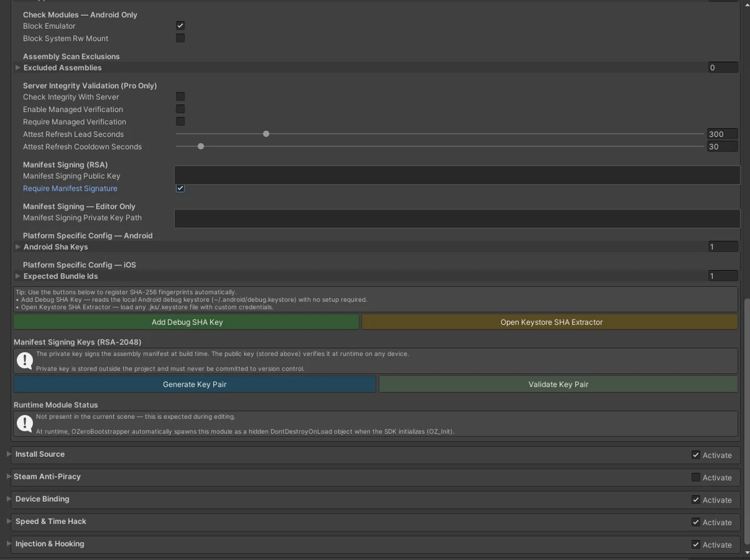The height and width of the screenshot is (560, 750).
Task: Toggle Install Source Activate checkbox
Action: click(x=696, y=455)
